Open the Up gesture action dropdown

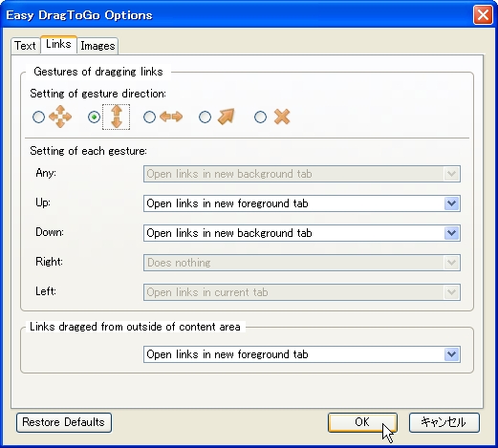coord(302,203)
